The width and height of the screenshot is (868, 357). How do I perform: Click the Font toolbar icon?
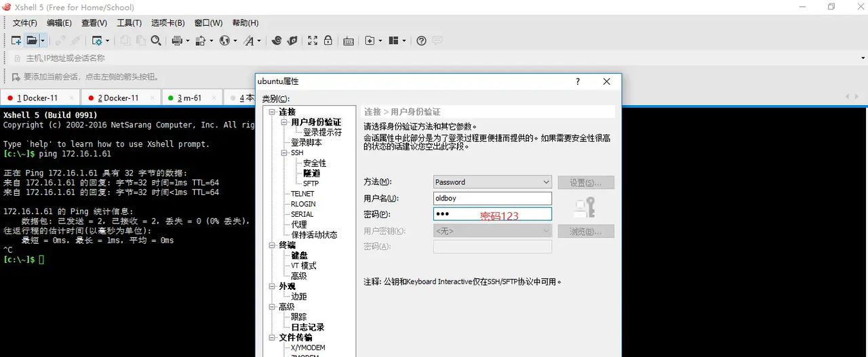pos(249,41)
